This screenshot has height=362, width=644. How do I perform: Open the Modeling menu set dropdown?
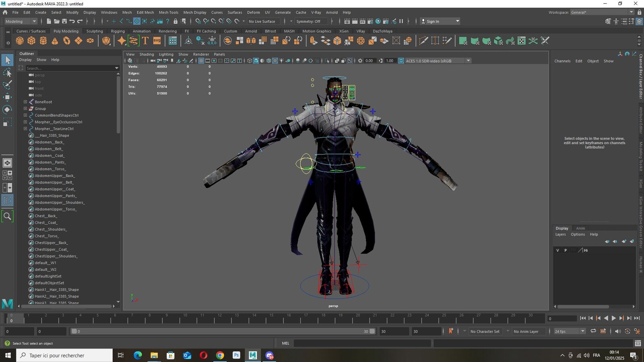[21, 21]
